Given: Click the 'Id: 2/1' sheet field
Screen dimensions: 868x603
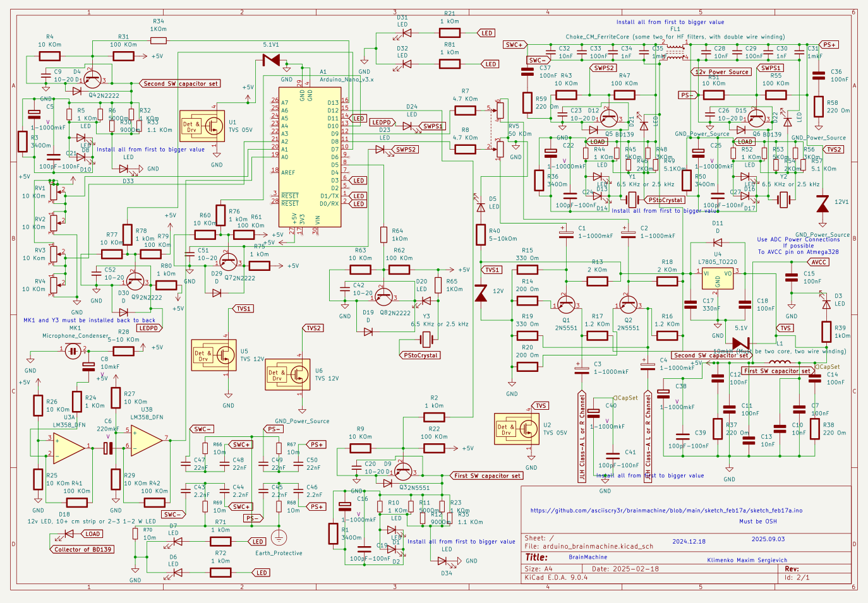Looking at the screenshot, I should click(797, 577).
